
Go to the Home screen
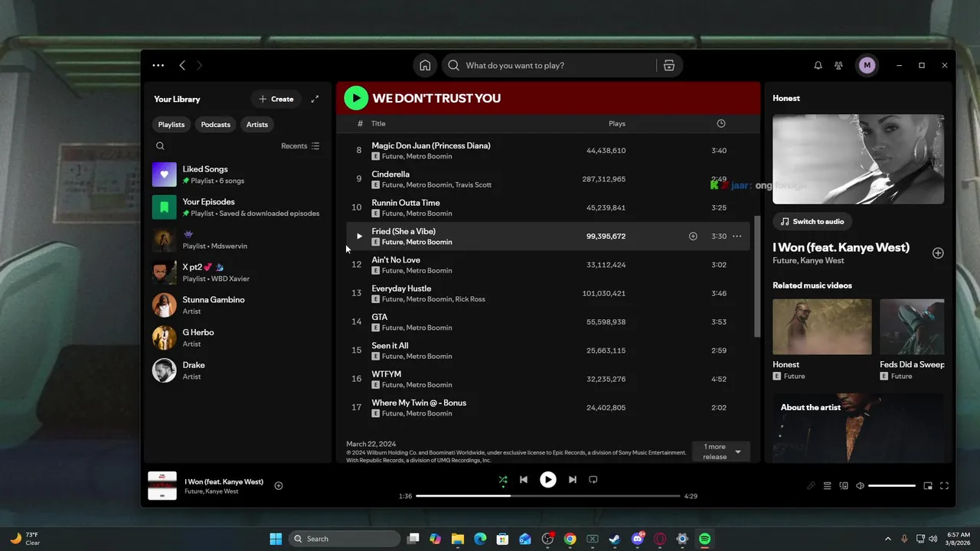tap(425, 66)
